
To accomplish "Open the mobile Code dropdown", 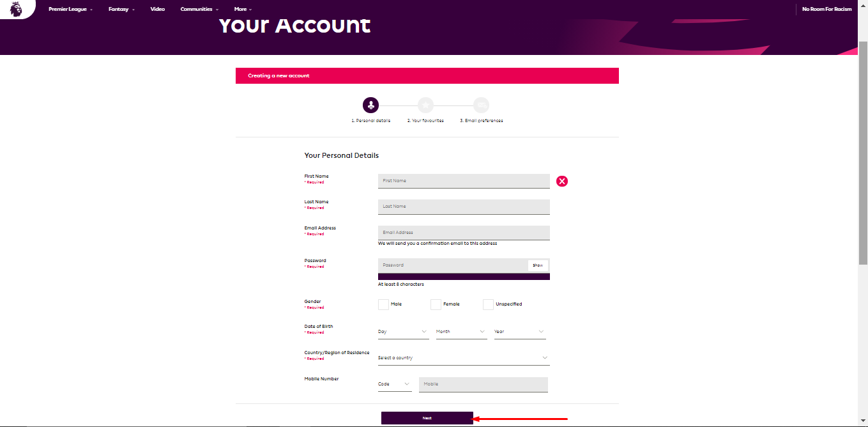I will (x=394, y=384).
